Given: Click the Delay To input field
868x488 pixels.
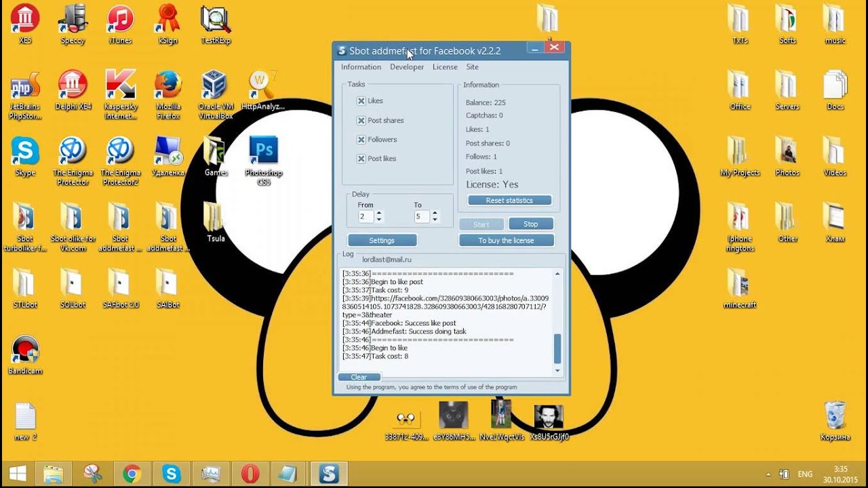Looking at the screenshot, I should pyautogui.click(x=422, y=217).
